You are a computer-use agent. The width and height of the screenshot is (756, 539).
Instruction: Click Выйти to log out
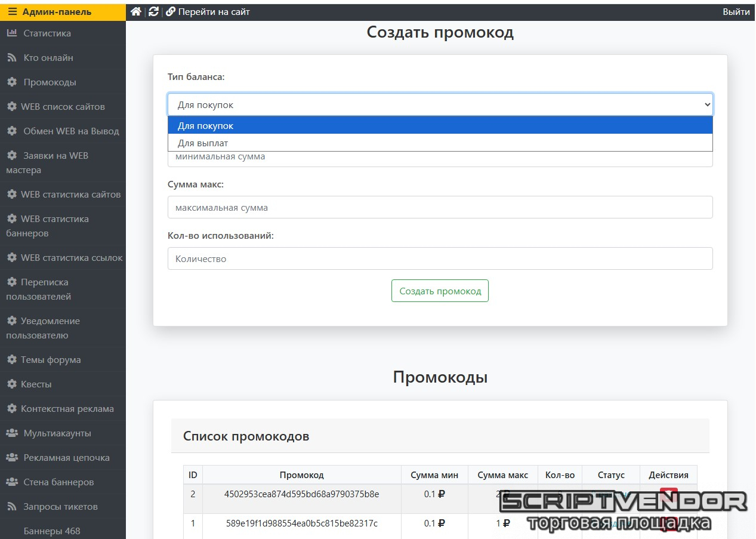pyautogui.click(x=736, y=12)
